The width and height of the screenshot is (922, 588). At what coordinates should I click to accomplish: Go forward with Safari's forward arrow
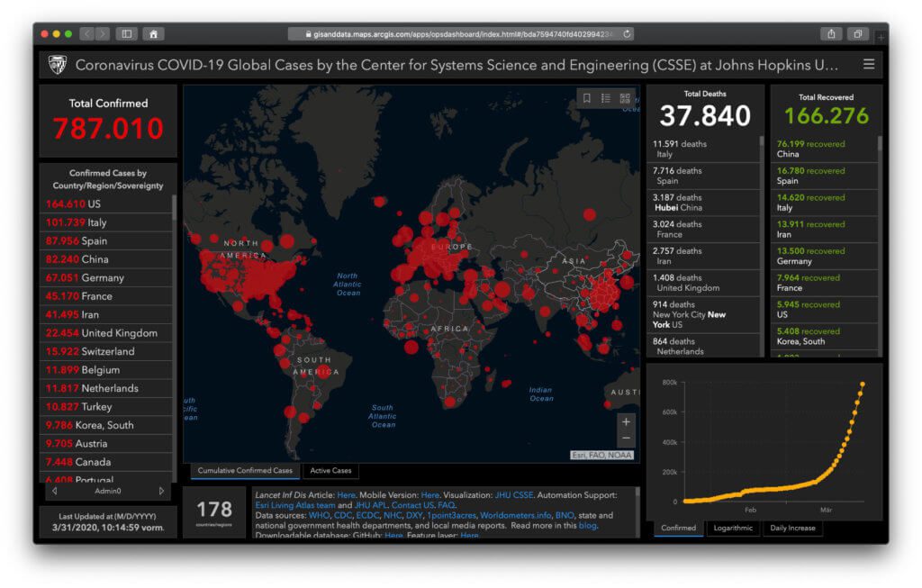click(x=103, y=34)
